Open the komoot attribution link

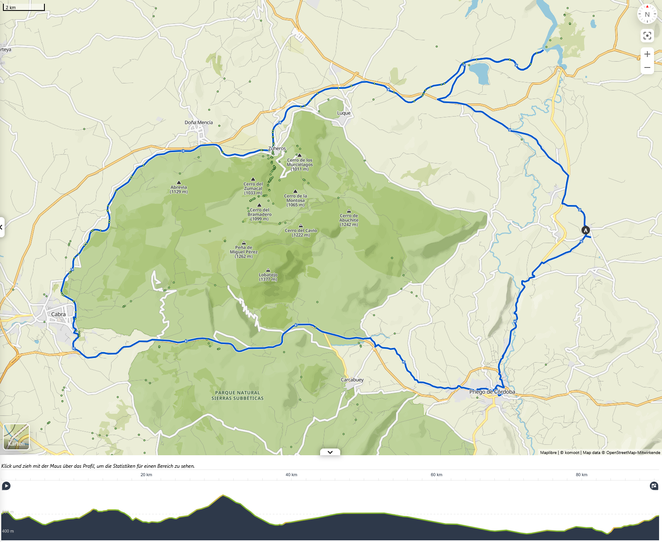point(570,453)
